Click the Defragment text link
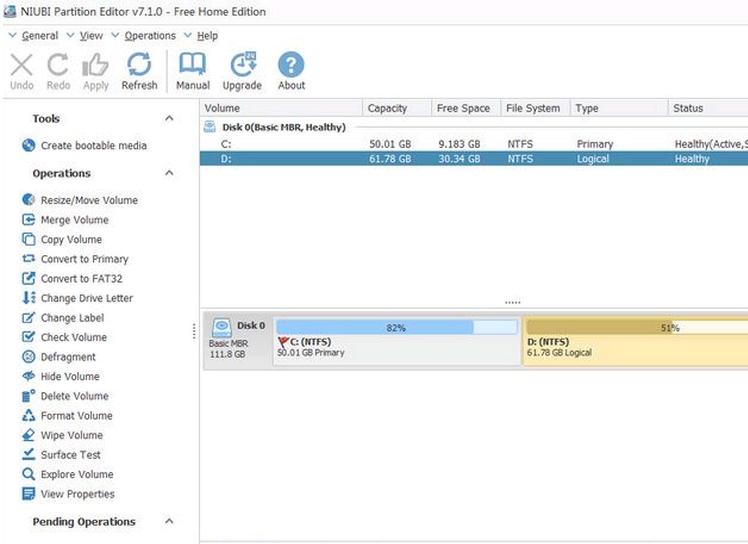Screen dimensions: 748x544 click(x=68, y=356)
